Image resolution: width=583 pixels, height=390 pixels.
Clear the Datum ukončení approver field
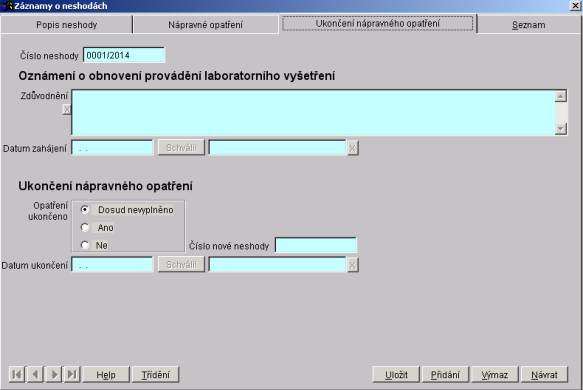click(x=352, y=265)
